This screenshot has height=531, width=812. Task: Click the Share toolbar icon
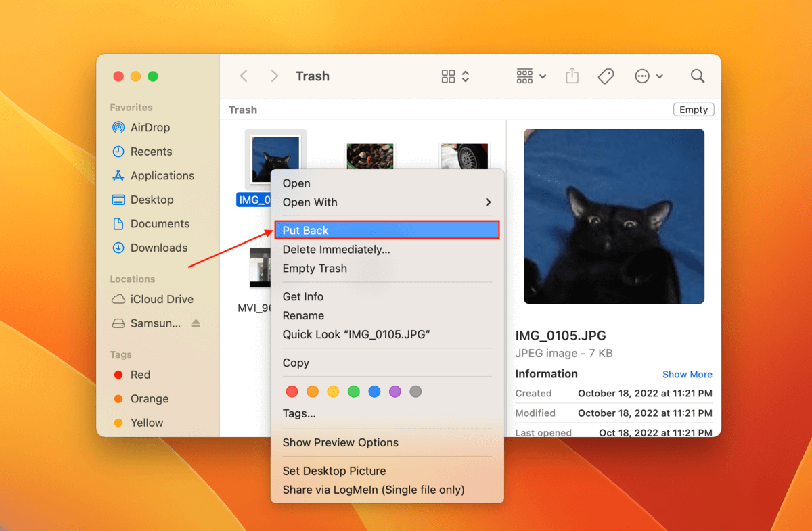tap(572, 76)
